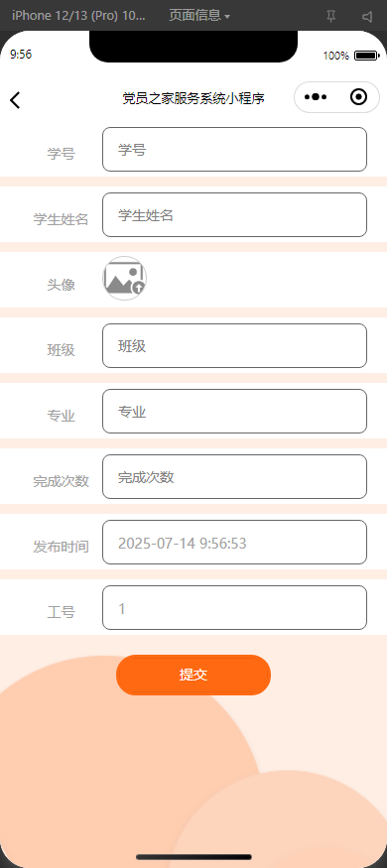Open the three-dots more menu

click(x=316, y=97)
